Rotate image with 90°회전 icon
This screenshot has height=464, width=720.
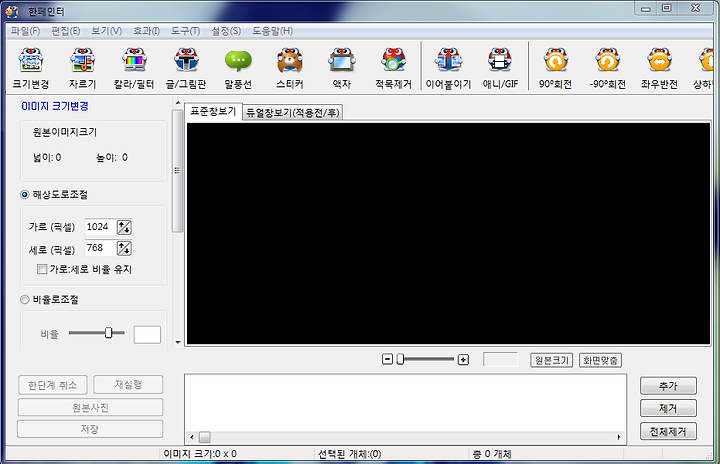556,68
